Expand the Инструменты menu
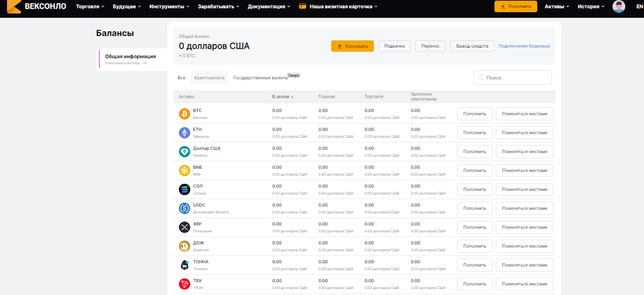Screen dimensions: 644x295 [169, 6]
